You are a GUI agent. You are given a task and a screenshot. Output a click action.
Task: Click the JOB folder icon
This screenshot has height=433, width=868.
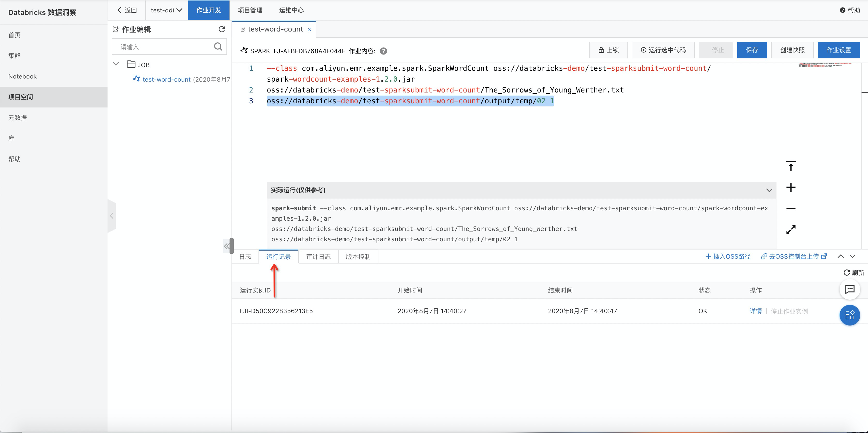(x=131, y=64)
